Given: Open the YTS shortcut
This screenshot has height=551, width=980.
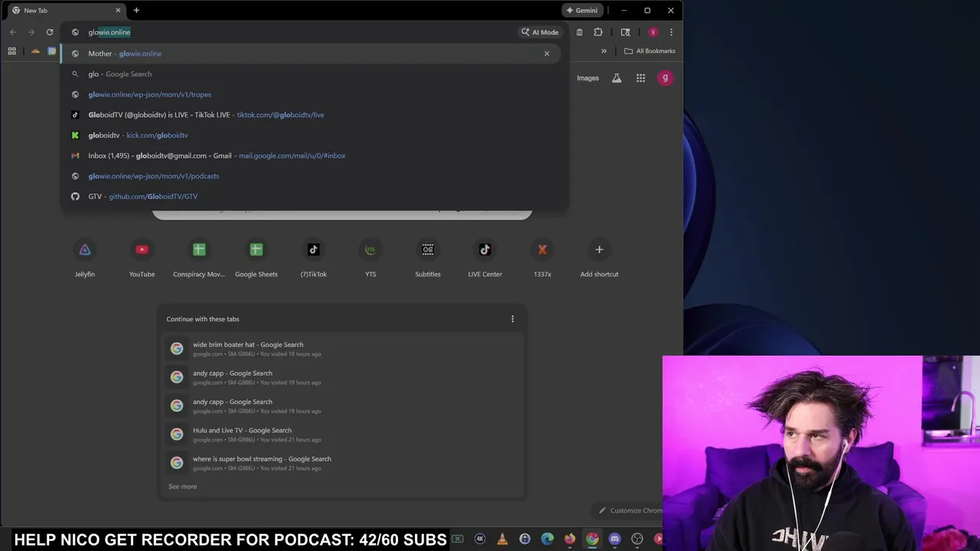Looking at the screenshot, I should (371, 259).
